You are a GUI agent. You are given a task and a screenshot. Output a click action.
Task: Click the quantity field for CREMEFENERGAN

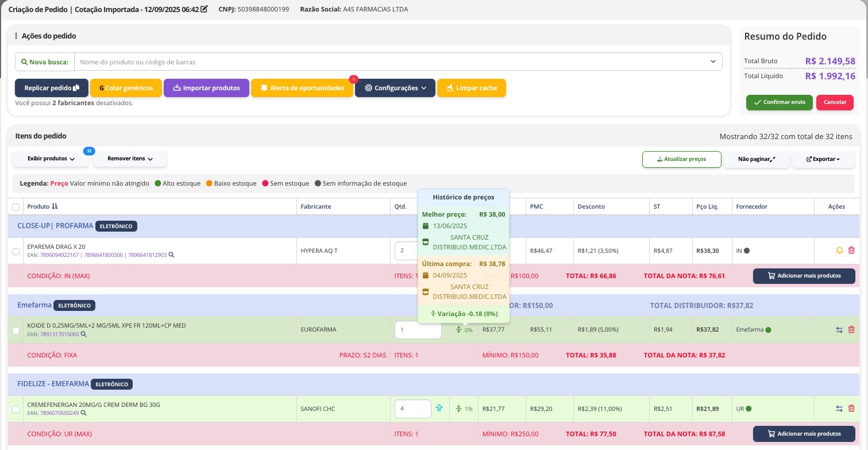412,409
